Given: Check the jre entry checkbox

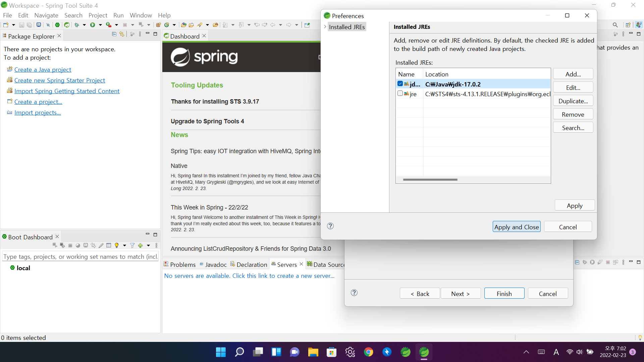Looking at the screenshot, I should coord(400,94).
